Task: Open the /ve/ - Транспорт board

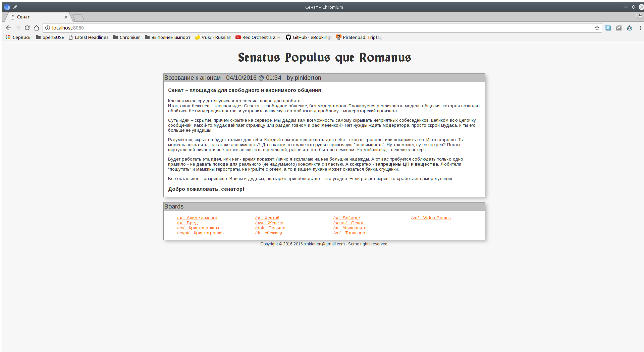Action: click(350, 233)
